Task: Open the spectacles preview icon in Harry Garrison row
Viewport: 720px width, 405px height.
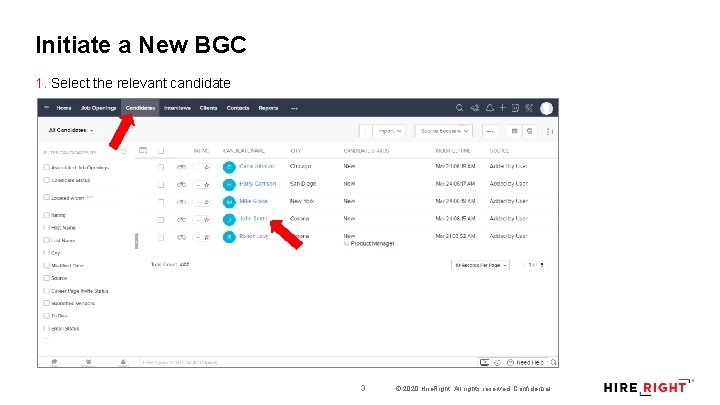Action: (181, 185)
